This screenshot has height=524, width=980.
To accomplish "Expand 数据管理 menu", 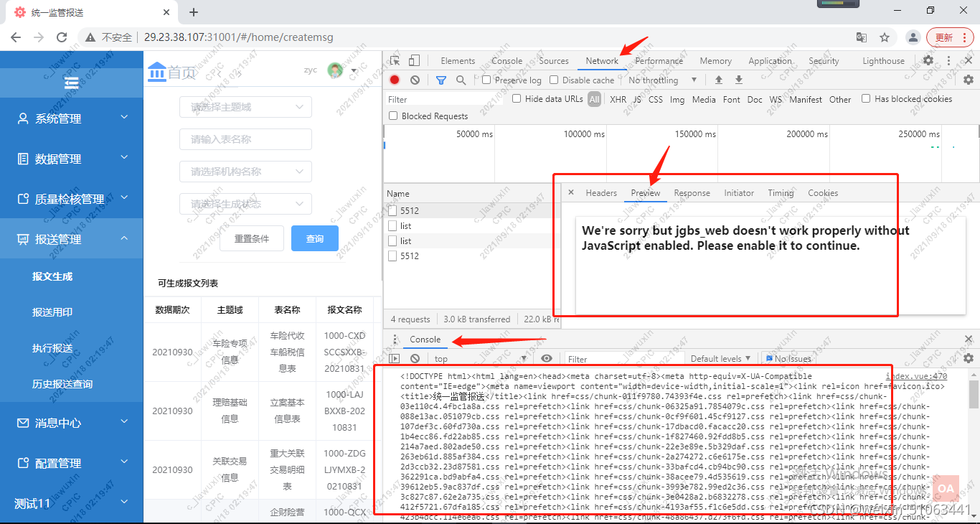I will [72, 159].
